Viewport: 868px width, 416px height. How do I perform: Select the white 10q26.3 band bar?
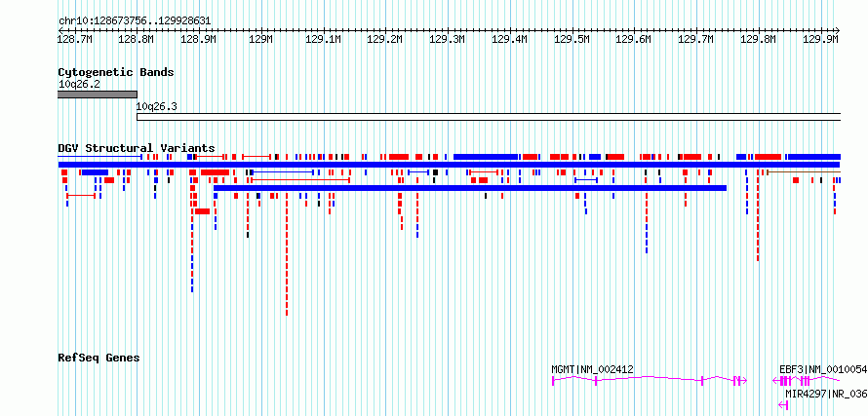(489, 117)
